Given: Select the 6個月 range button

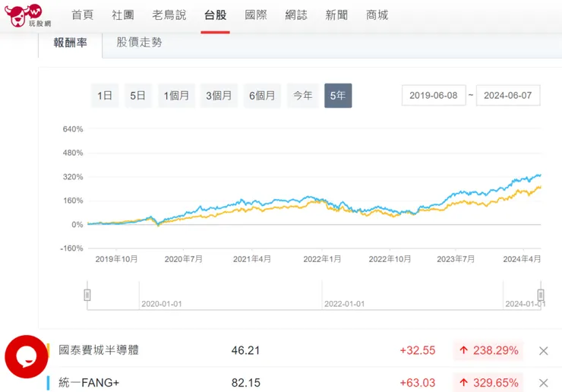Looking at the screenshot, I should 262,96.
